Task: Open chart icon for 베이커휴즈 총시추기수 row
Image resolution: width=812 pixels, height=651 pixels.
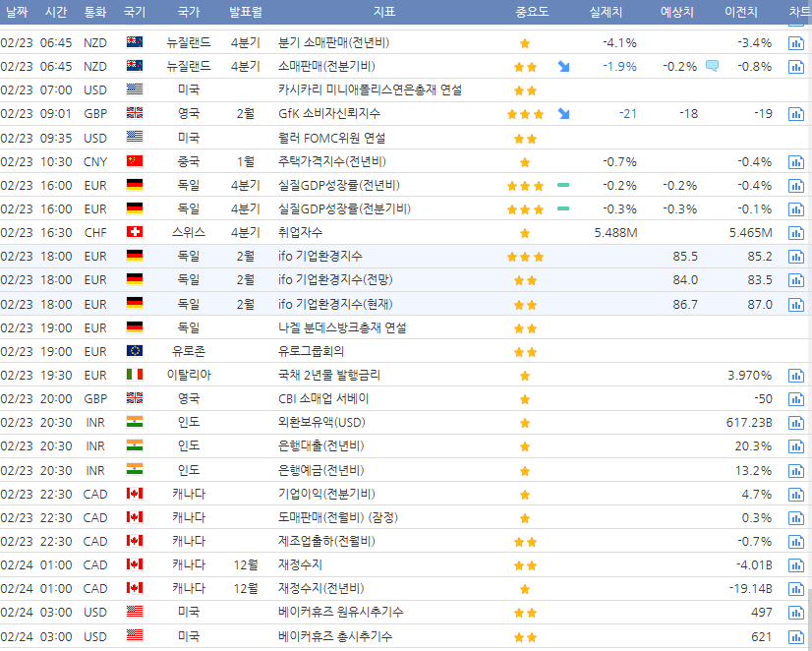Action: point(796,637)
